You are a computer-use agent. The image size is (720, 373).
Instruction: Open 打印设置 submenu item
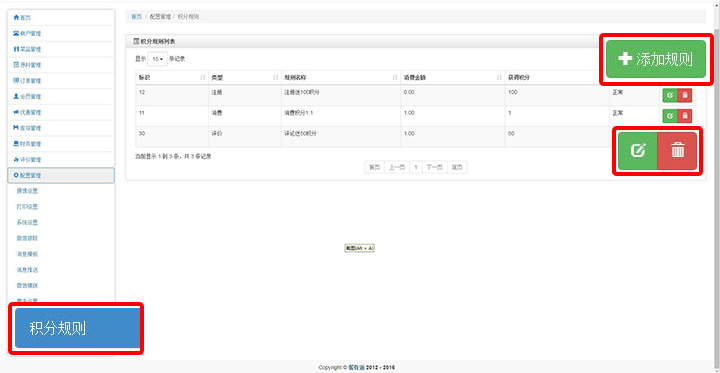pos(27,207)
